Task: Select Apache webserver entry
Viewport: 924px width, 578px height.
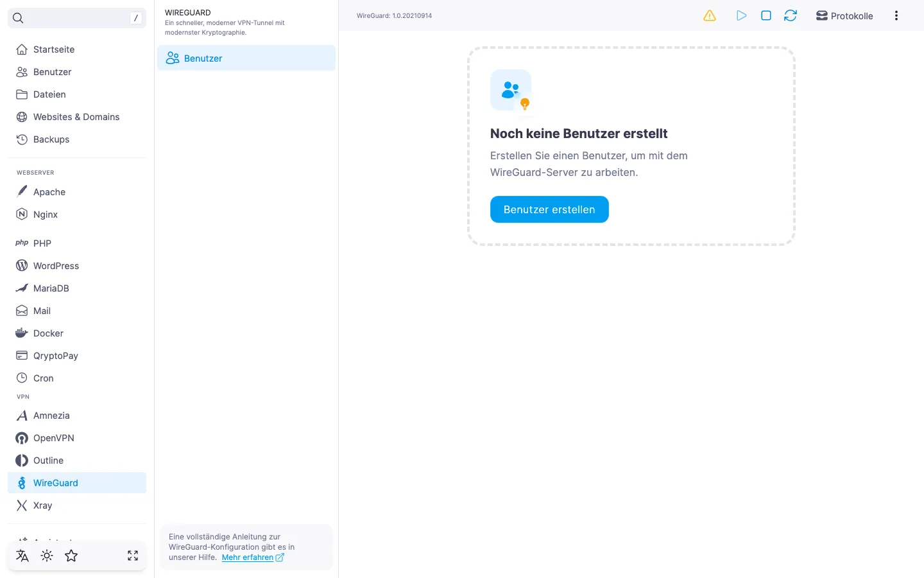Action: [77, 192]
